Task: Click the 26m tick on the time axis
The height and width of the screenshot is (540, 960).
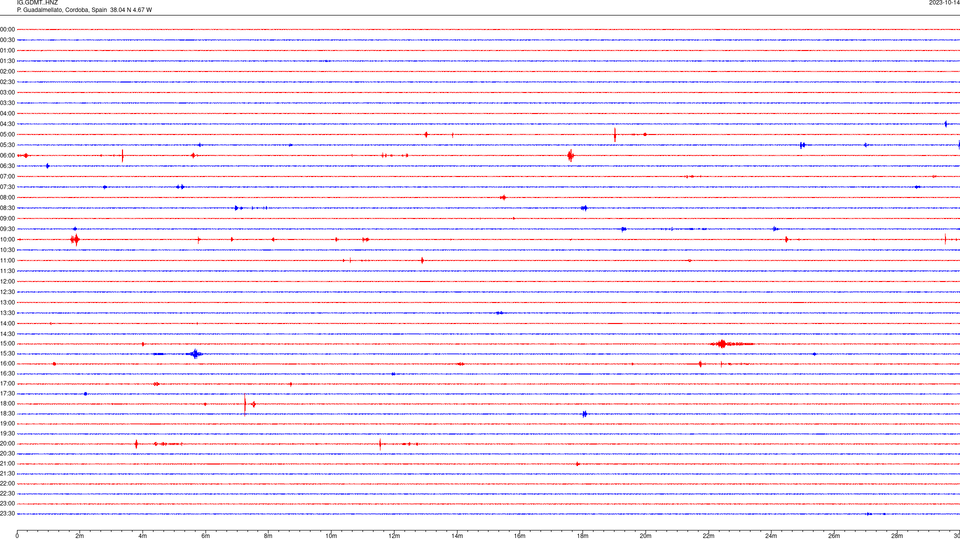Action: coord(834,536)
